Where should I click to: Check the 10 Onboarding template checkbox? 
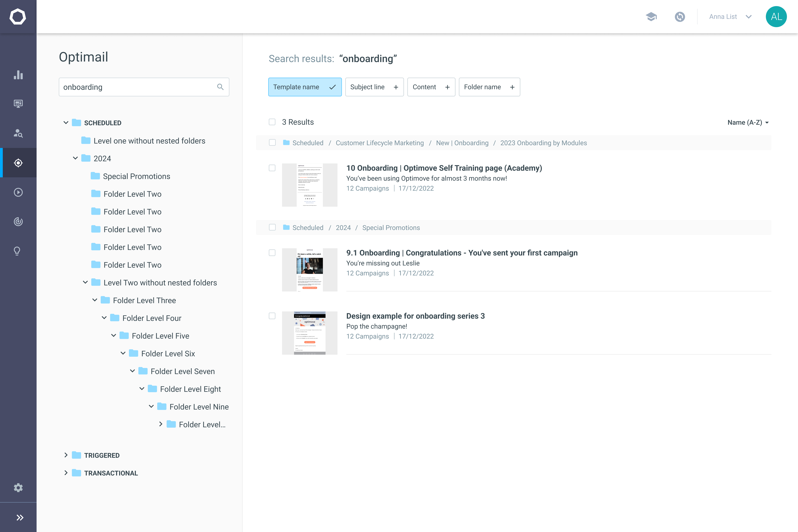272,168
